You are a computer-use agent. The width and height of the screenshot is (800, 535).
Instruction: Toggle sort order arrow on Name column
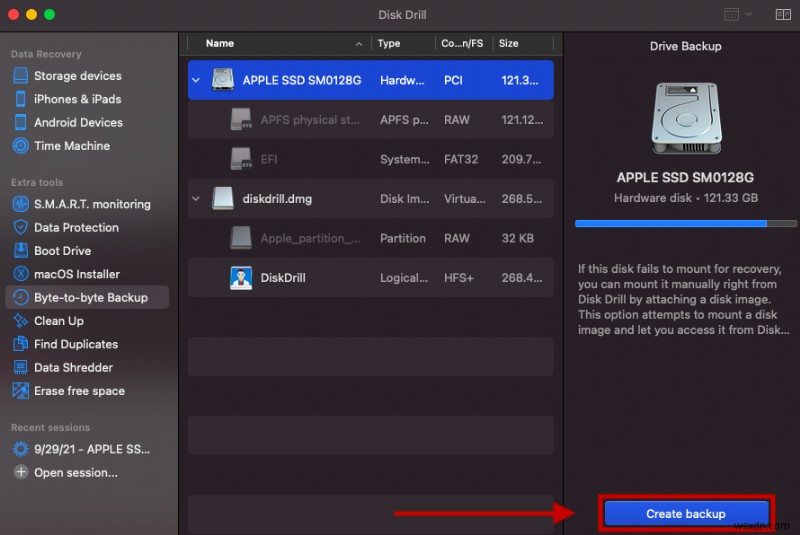[x=359, y=44]
